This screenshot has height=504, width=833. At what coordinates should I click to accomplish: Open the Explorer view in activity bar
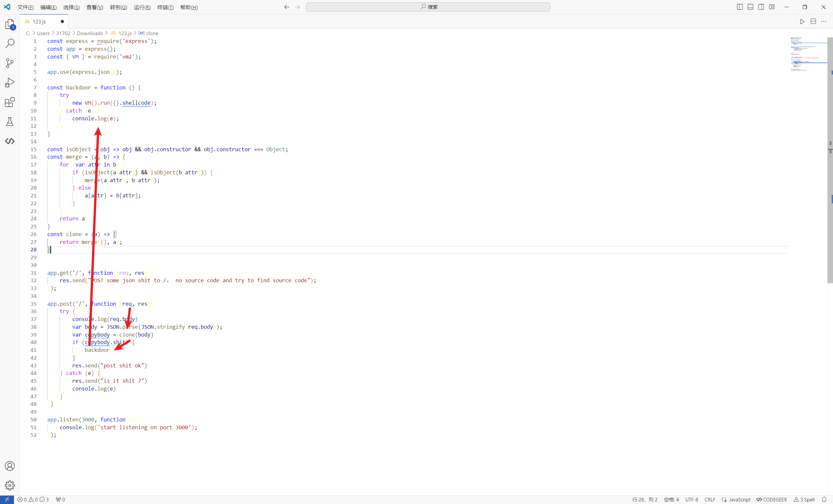pos(10,24)
